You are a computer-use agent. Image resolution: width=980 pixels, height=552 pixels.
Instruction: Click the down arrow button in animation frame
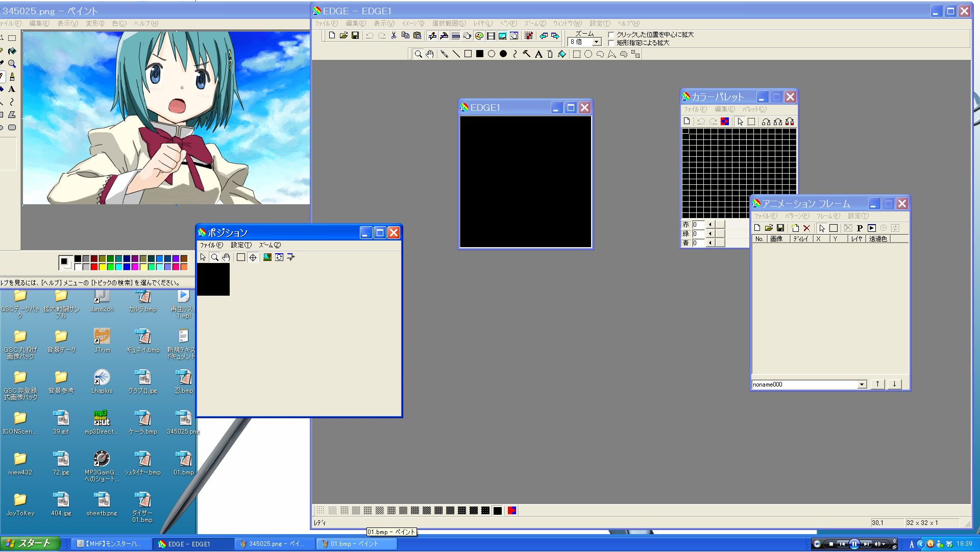pyautogui.click(x=894, y=384)
